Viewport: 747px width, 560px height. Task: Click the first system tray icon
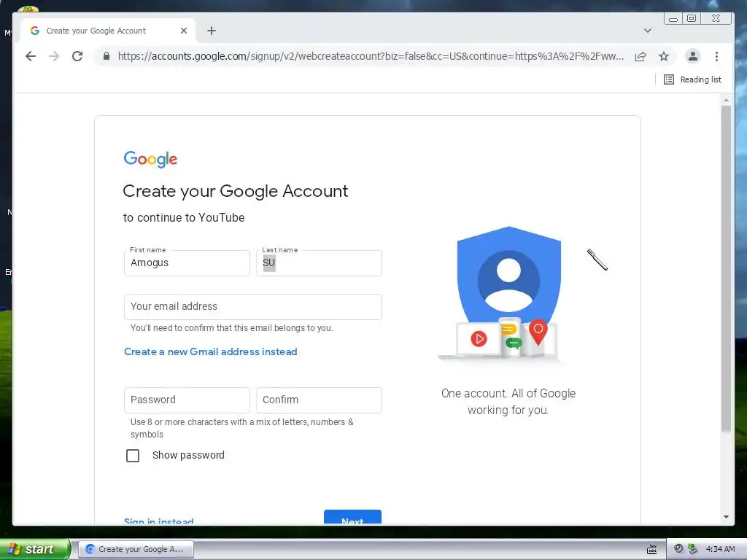tap(678, 549)
